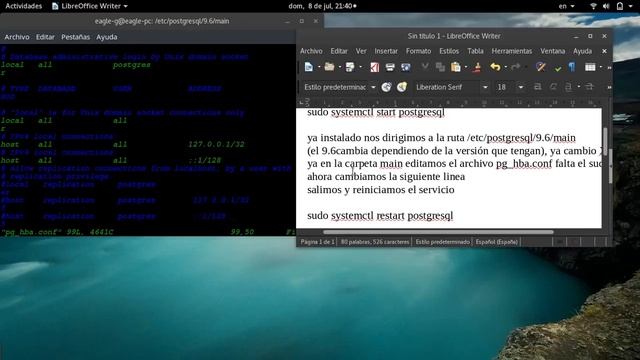Toggle the Formatting Marks pilcrow icon

click(x=572, y=67)
